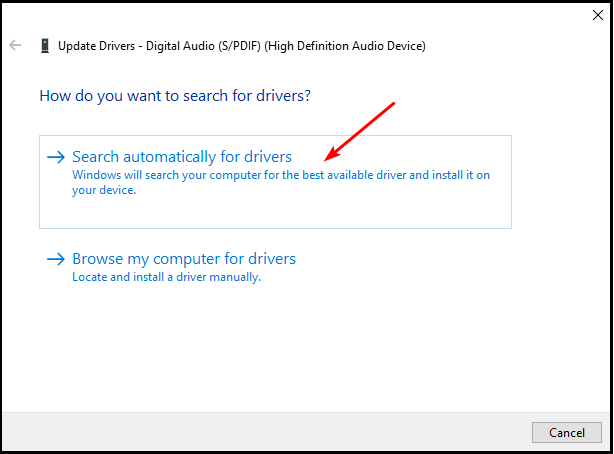Click the arrow icon beside Browse my computer
This screenshot has width=614, height=454.
click(x=56, y=259)
